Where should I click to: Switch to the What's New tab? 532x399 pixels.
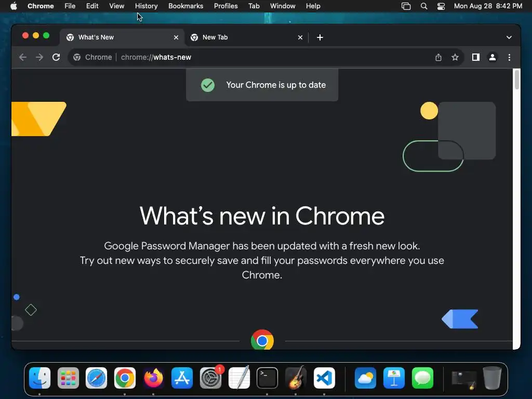point(122,37)
